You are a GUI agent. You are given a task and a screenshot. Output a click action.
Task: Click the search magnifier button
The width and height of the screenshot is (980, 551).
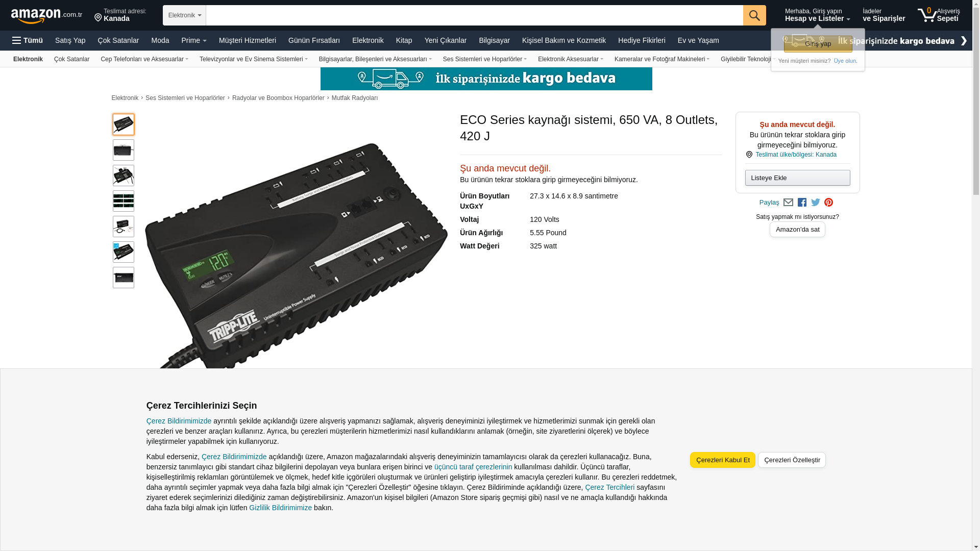(x=754, y=15)
